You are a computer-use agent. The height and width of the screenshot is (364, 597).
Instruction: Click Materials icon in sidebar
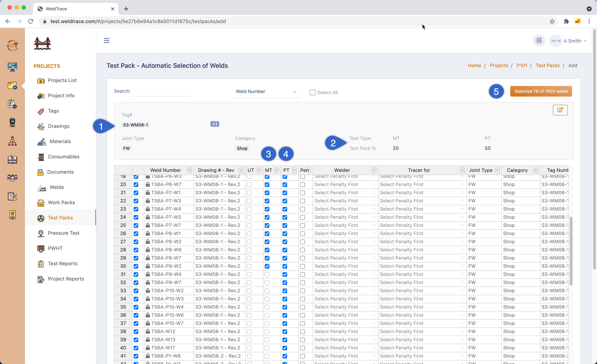42,142
